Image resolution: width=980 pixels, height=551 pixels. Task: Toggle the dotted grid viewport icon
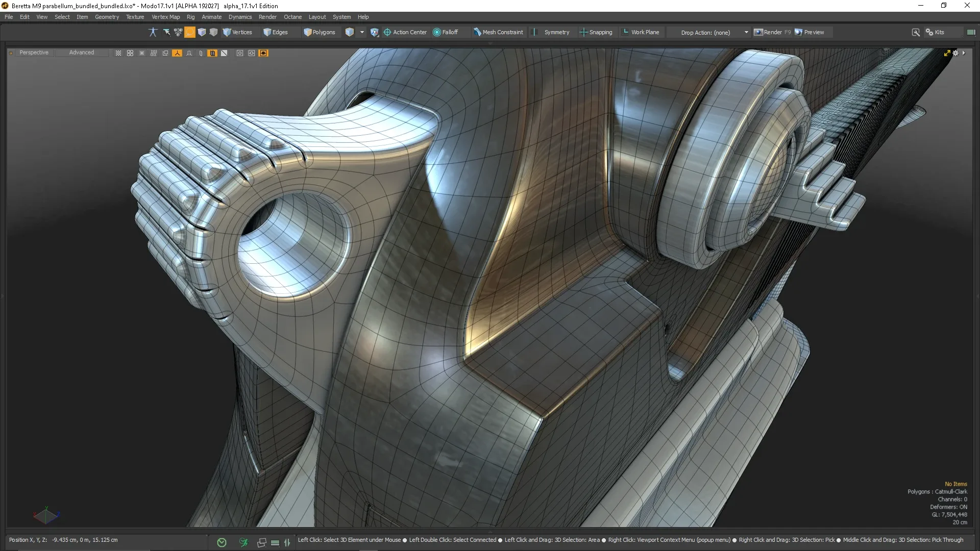point(118,53)
